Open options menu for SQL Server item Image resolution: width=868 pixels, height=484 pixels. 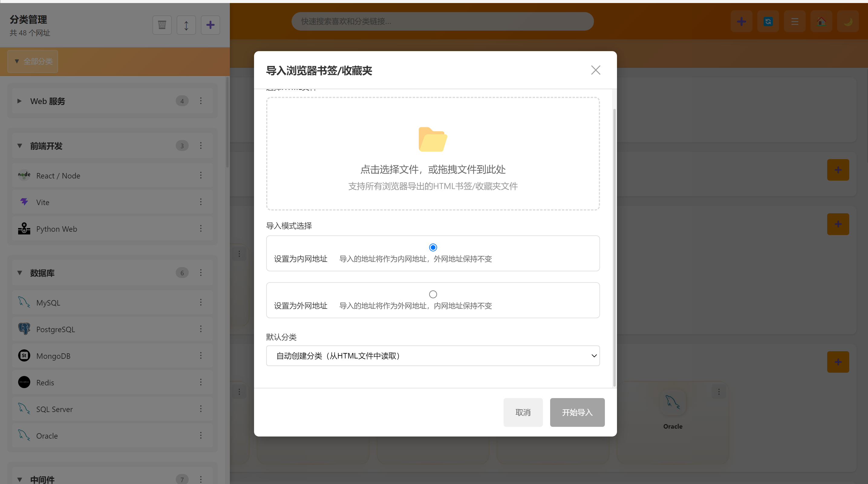(x=201, y=409)
